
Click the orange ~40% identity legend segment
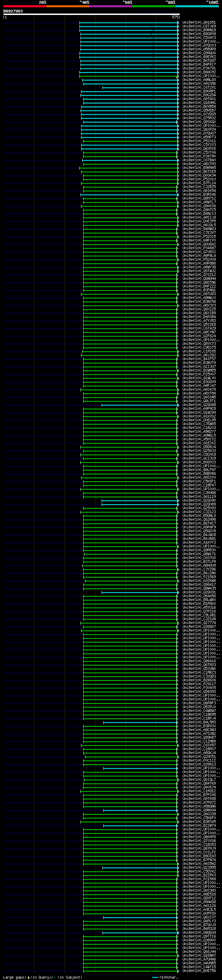pos(68,6)
